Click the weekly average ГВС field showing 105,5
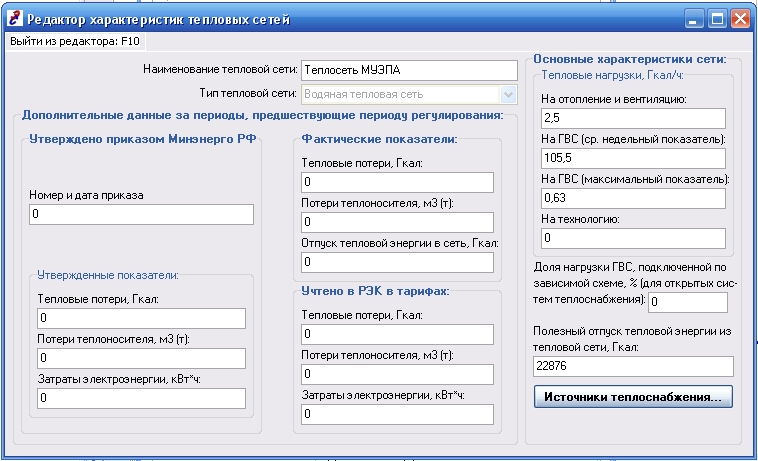 click(x=633, y=158)
